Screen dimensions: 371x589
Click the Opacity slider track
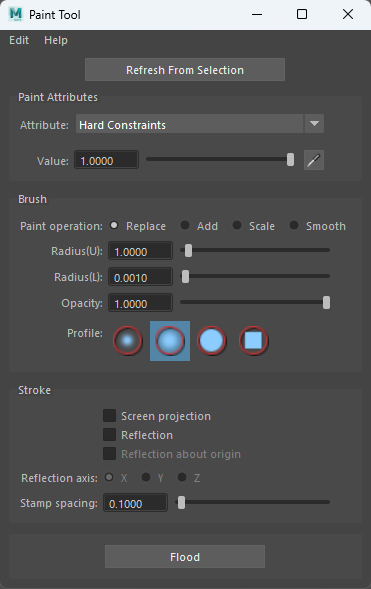(x=255, y=302)
